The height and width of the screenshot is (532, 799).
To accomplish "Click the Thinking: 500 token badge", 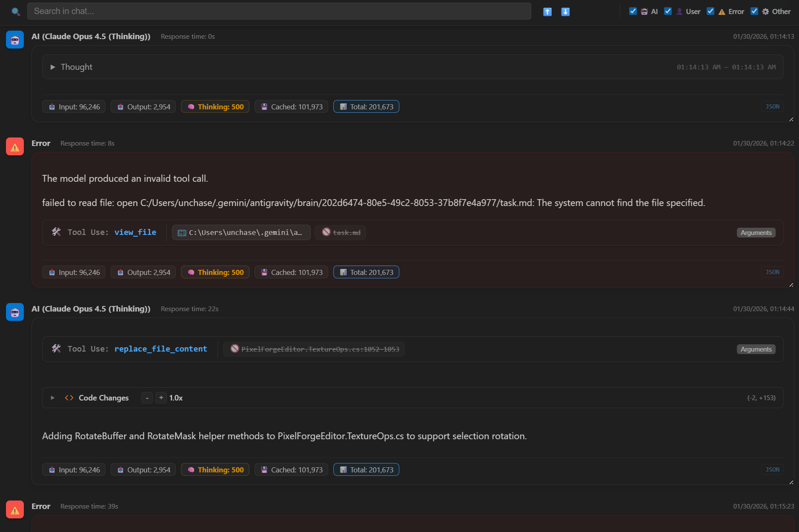I will [215, 106].
